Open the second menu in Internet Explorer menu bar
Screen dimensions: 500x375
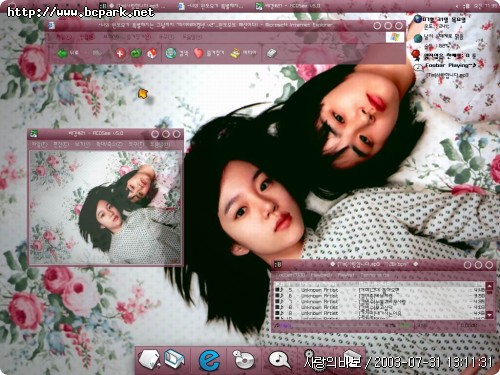click(x=87, y=37)
